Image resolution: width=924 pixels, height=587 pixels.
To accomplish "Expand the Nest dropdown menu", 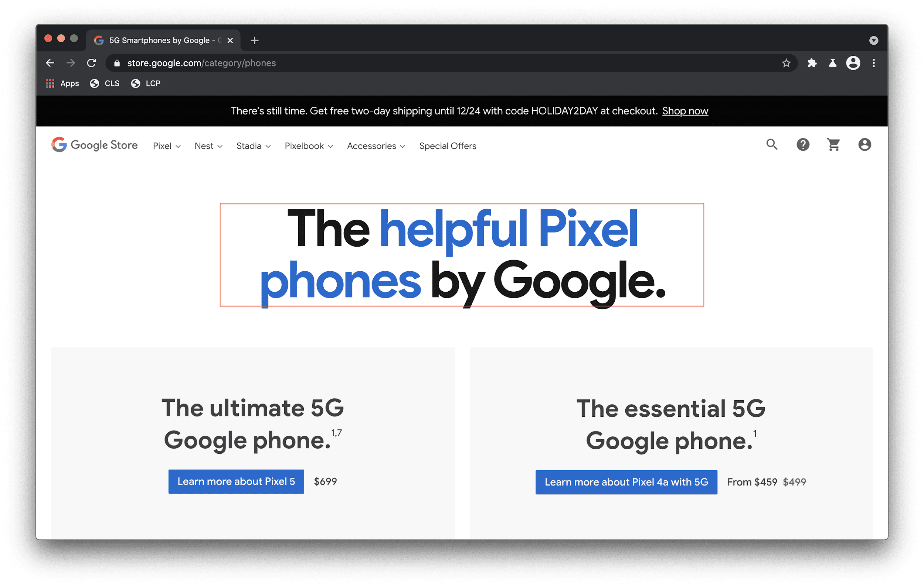I will coord(207,146).
